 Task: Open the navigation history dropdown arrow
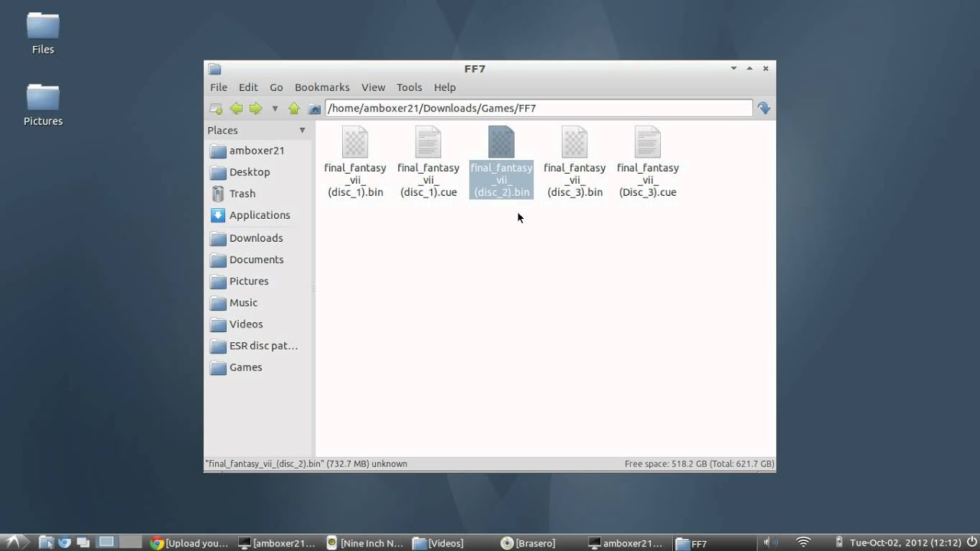275,109
